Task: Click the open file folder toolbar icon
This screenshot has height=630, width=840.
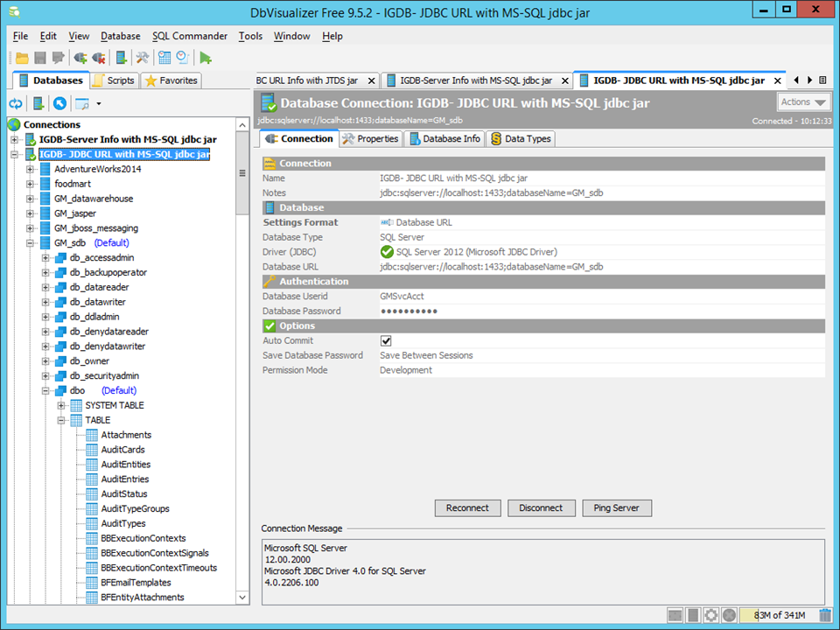Action: [22, 58]
